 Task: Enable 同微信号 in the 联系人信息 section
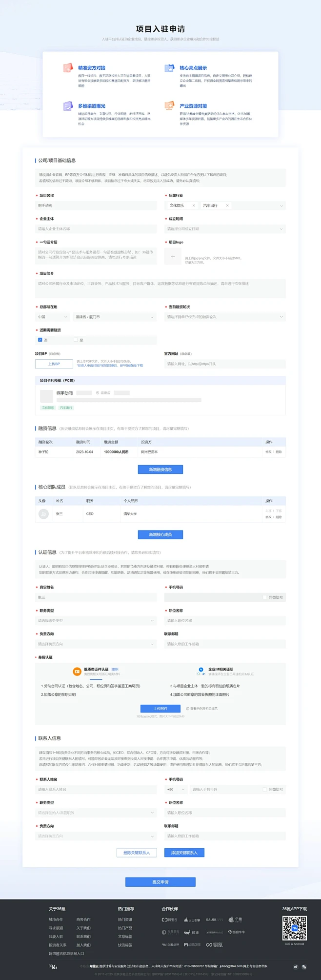pos(265,789)
